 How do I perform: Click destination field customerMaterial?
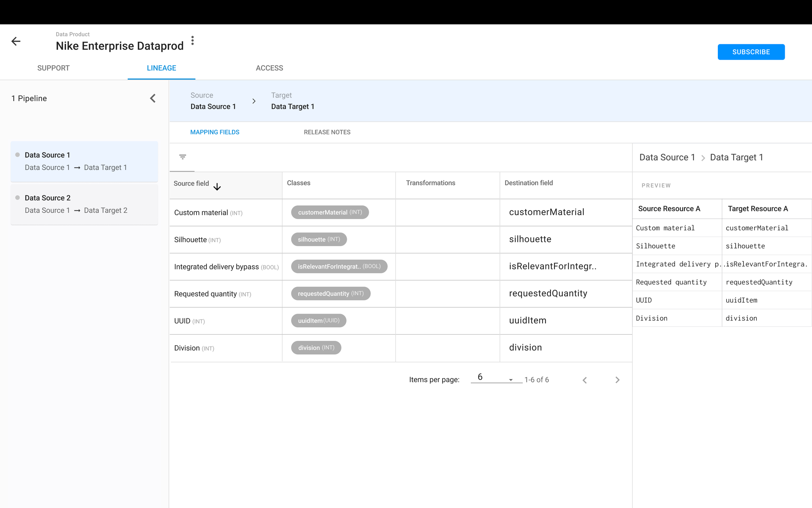click(547, 212)
